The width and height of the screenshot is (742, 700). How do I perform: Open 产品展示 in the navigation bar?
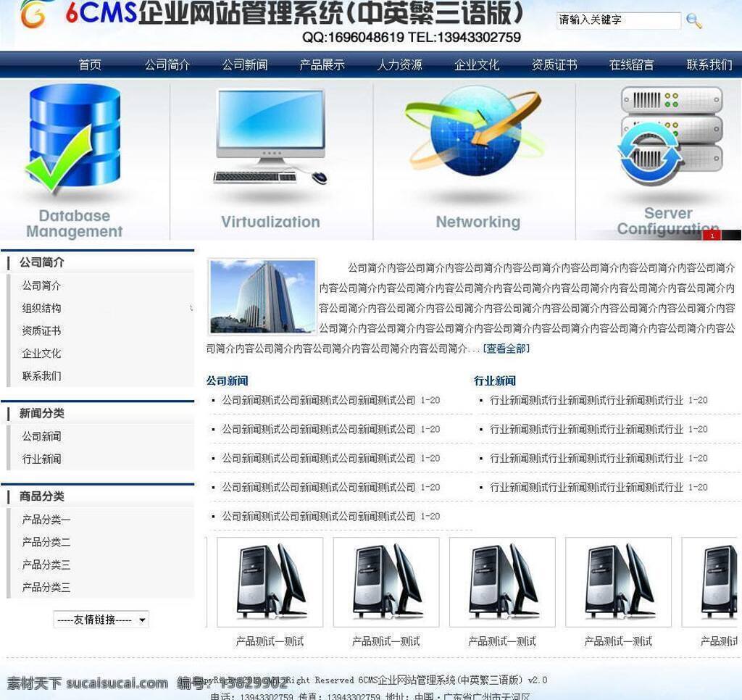pyautogui.click(x=322, y=64)
